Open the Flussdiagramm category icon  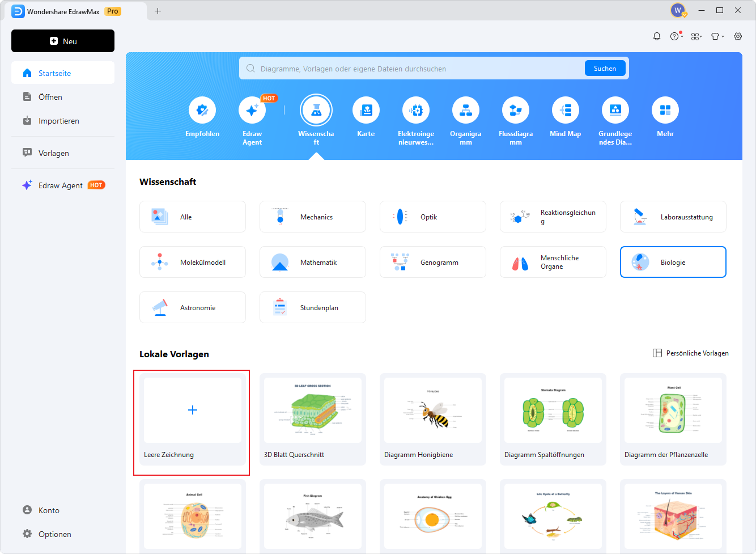tap(516, 110)
